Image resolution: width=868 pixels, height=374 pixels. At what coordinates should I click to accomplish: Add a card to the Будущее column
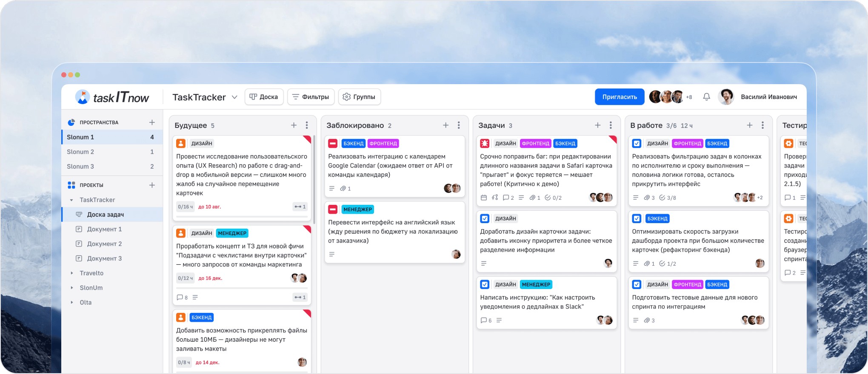(294, 125)
